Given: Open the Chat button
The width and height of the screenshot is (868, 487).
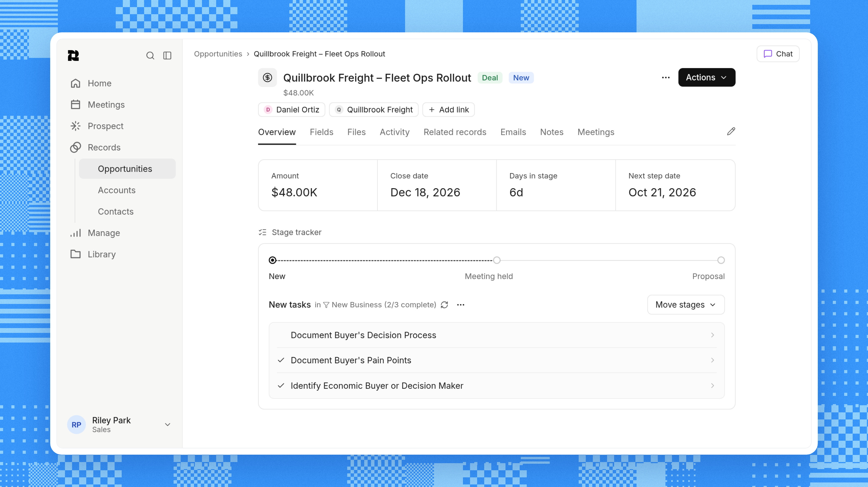Looking at the screenshot, I should (x=778, y=54).
